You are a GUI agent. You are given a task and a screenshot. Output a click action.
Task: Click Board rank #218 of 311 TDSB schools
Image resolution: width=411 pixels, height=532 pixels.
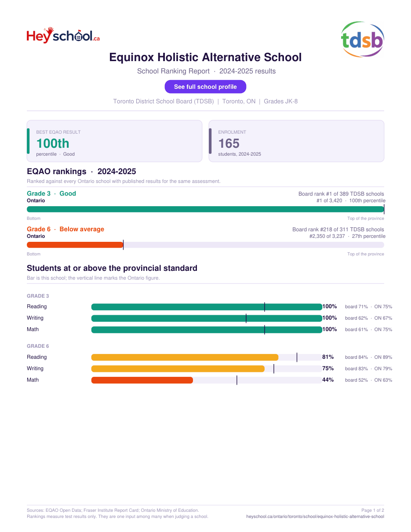tap(338, 230)
